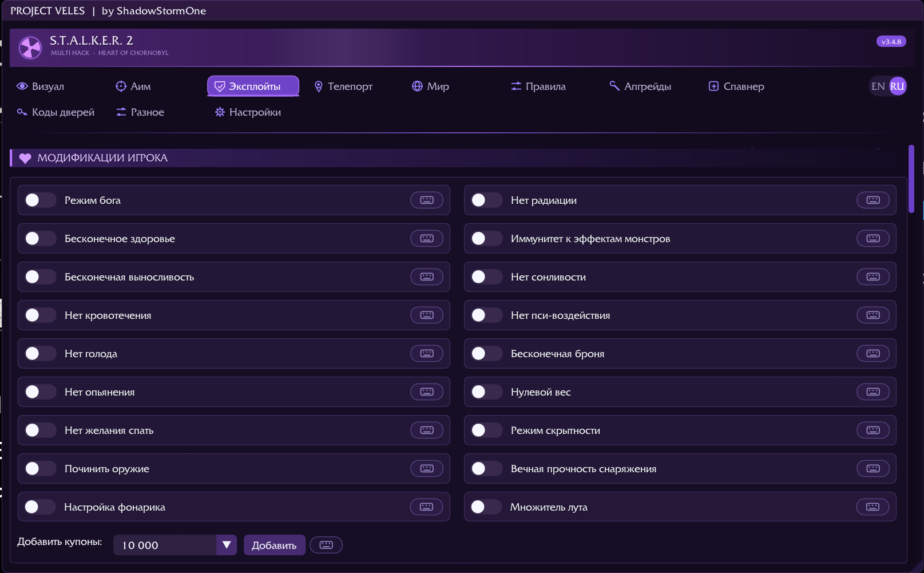Select the Разное tab
This screenshot has width=924, height=573.
coord(140,112)
